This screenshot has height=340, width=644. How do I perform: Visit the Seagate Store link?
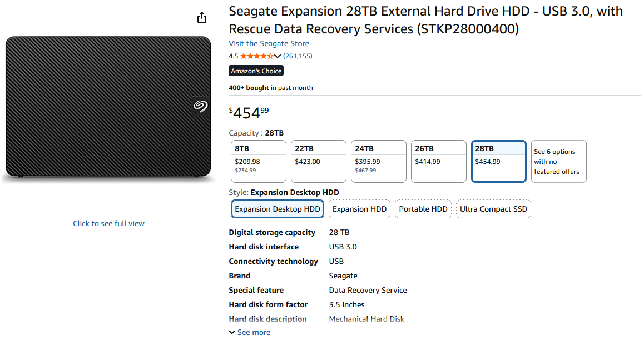pyautogui.click(x=269, y=43)
